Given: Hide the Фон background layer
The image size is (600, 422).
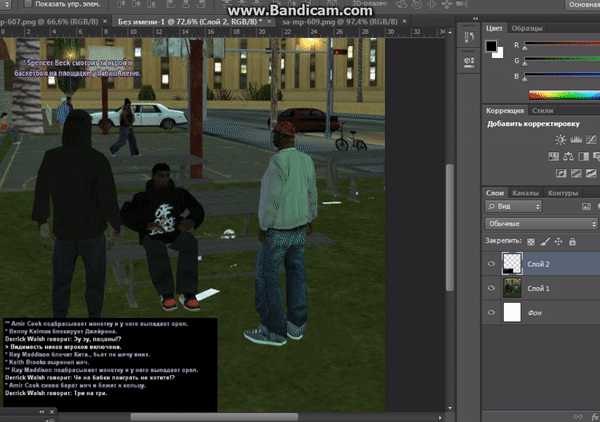Looking at the screenshot, I should coord(491,313).
